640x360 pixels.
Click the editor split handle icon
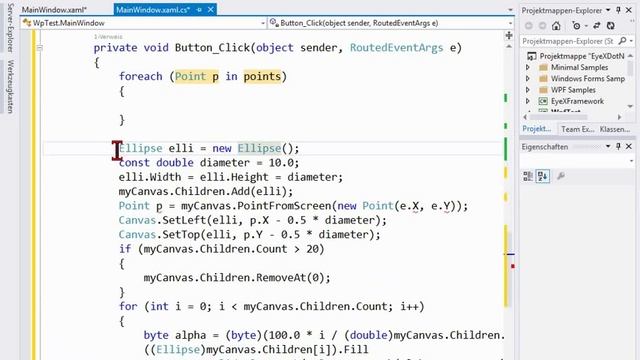coord(509,36)
